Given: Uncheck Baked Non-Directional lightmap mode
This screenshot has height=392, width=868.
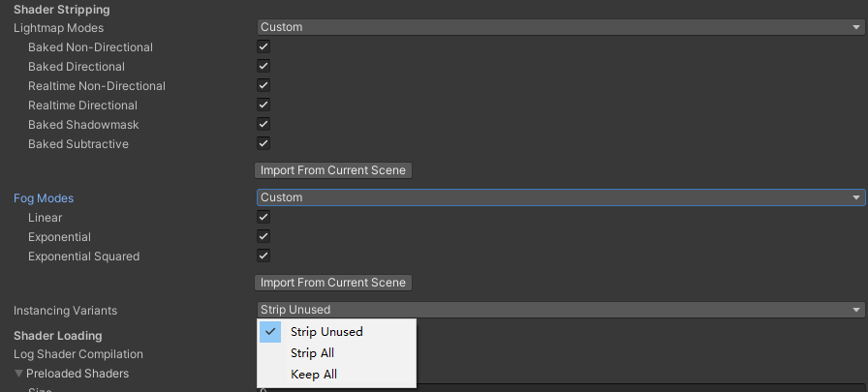Looking at the screenshot, I should click(x=263, y=46).
